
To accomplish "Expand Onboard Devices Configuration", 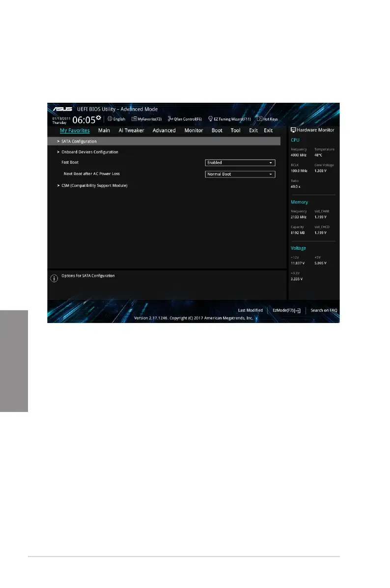I will tap(89, 152).
